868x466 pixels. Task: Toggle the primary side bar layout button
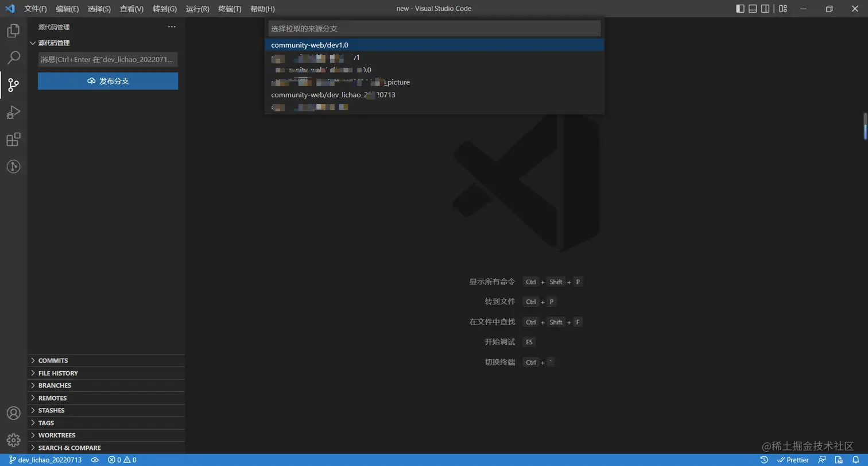tap(740, 9)
